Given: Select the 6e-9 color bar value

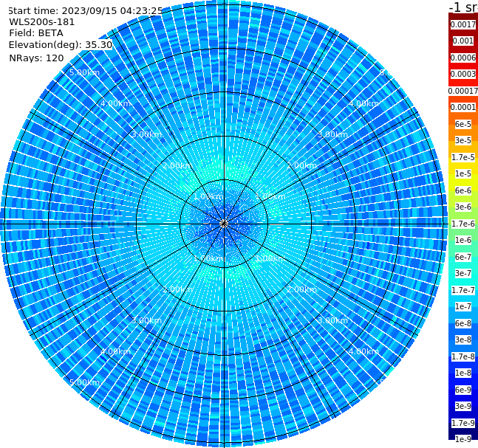Looking at the screenshot, I should coord(463,390).
